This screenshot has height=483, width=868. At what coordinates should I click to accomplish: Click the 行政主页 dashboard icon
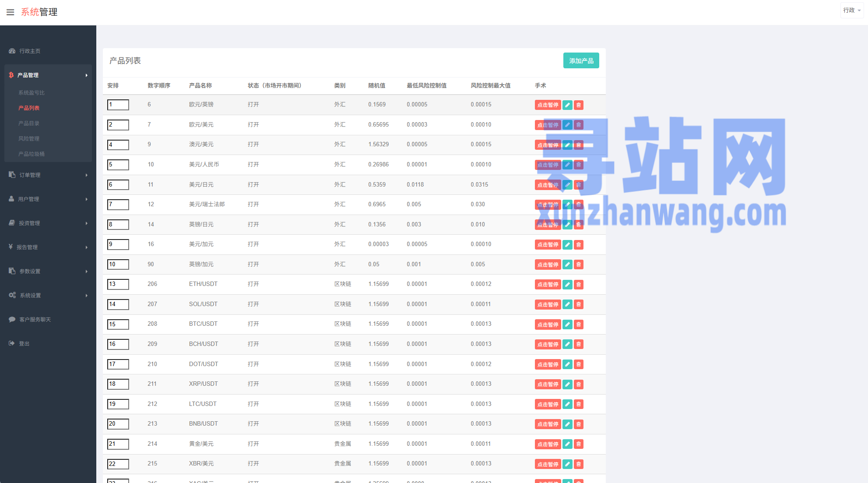tap(12, 51)
